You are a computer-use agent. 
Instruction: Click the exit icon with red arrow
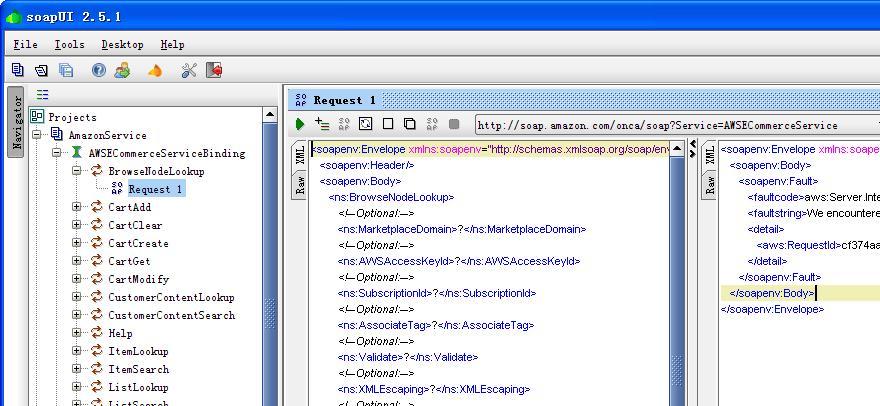tap(213, 70)
